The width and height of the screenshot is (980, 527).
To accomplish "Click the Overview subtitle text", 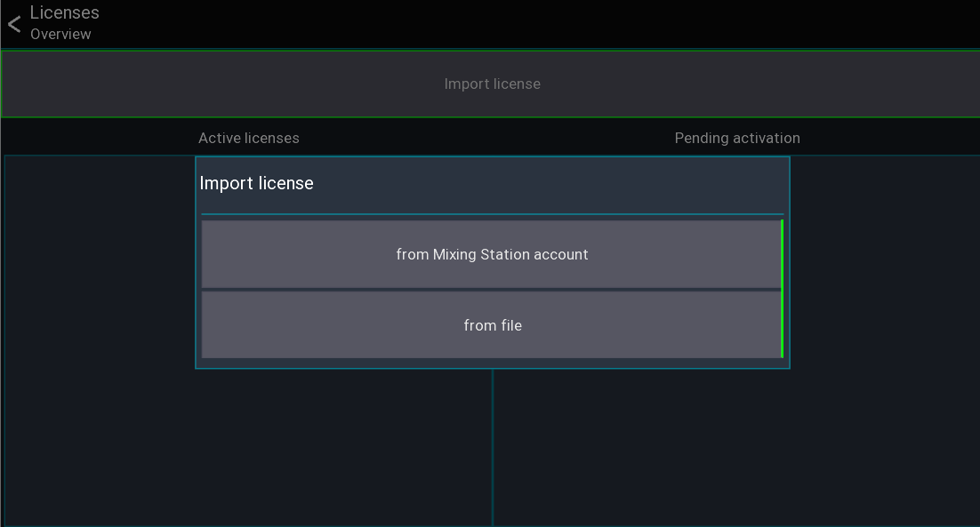I will [x=60, y=35].
